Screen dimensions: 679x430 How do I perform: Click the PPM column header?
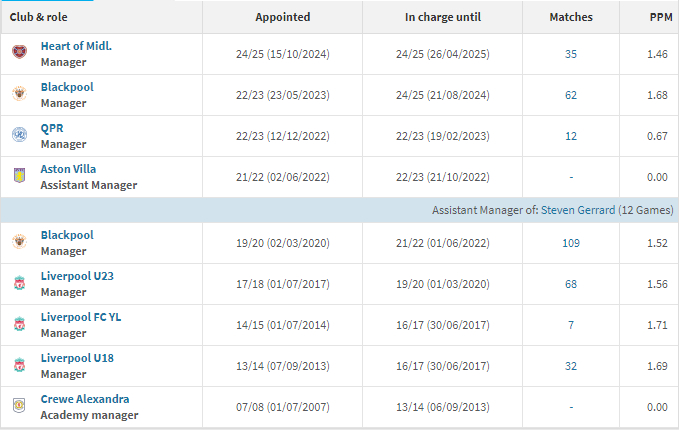tap(661, 17)
